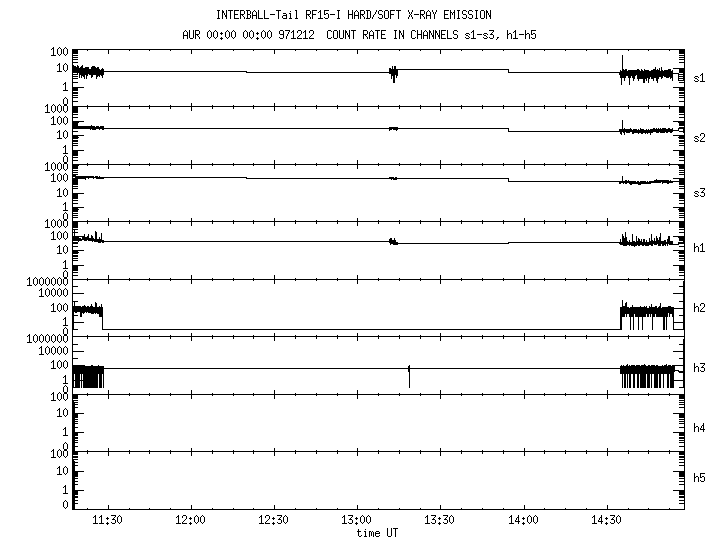The height and width of the screenshot is (550, 720).
Task: Click the 13:30 time tick label
Action: click(439, 521)
